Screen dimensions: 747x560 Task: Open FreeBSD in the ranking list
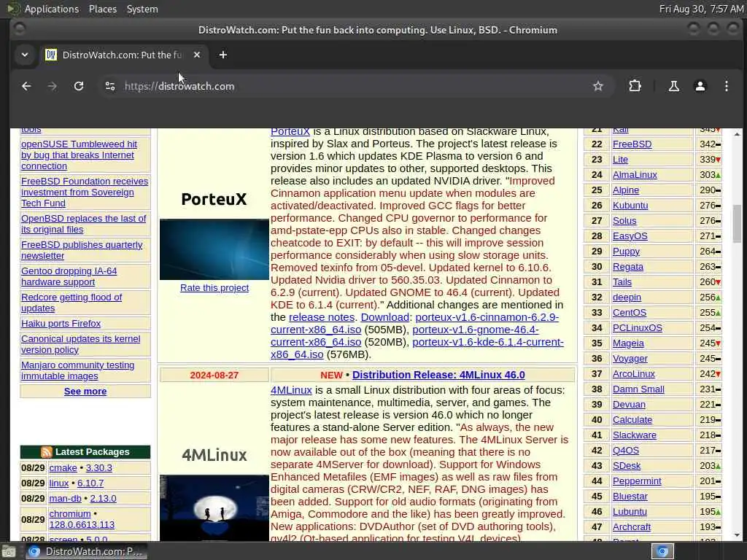click(x=632, y=144)
